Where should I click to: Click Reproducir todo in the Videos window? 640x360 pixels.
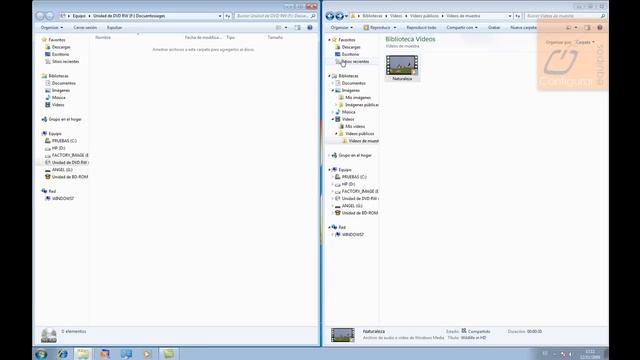(x=421, y=28)
